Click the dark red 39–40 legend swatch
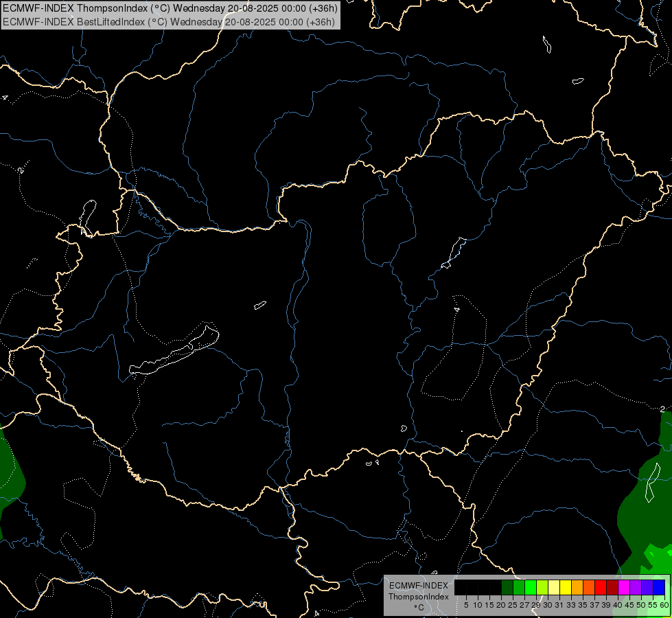The width and height of the screenshot is (672, 618). tap(612, 587)
